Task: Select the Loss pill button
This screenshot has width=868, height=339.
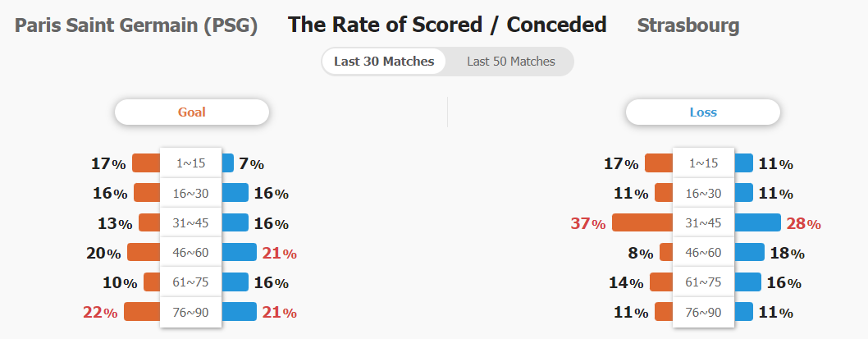Action: (703, 112)
